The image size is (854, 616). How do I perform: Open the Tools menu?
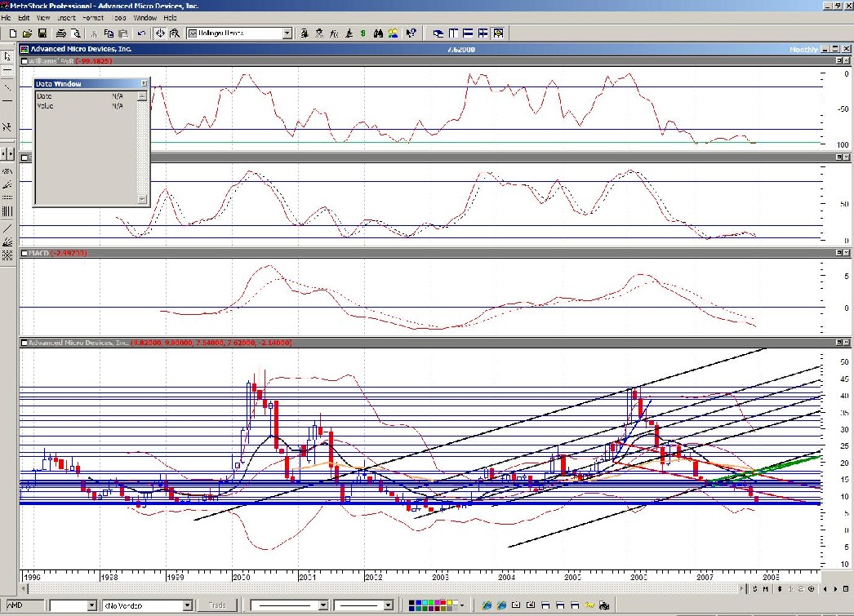[x=118, y=17]
